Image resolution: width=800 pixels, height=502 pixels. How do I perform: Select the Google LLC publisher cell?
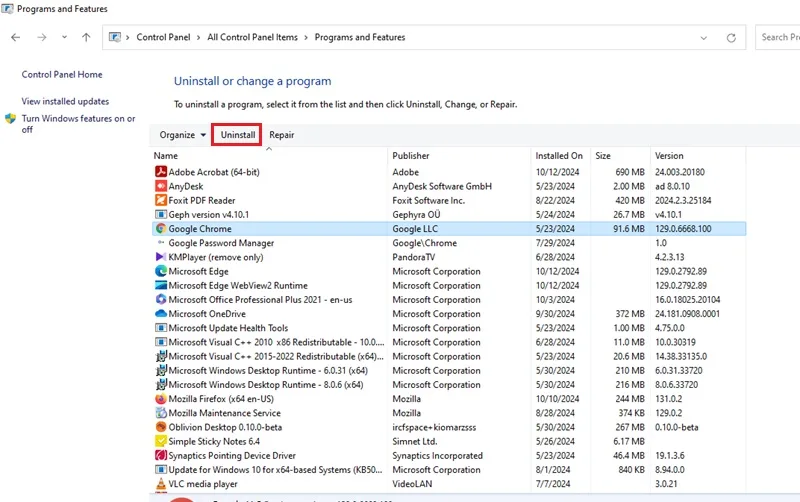(415, 229)
